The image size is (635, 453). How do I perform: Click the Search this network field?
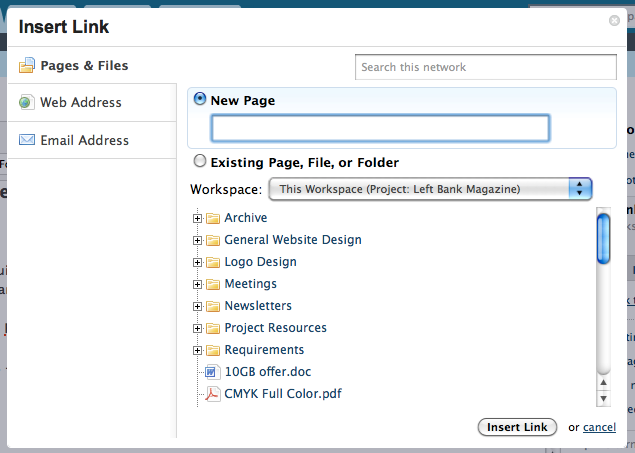click(486, 67)
